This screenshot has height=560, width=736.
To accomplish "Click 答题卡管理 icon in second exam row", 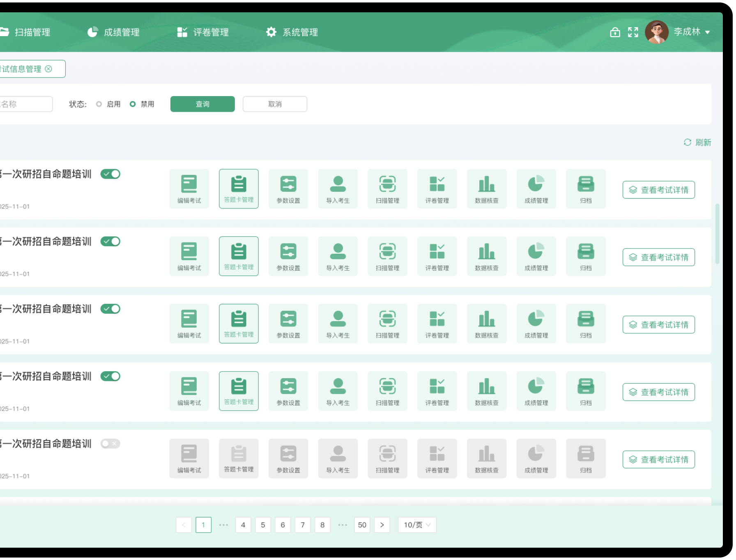I will click(239, 256).
